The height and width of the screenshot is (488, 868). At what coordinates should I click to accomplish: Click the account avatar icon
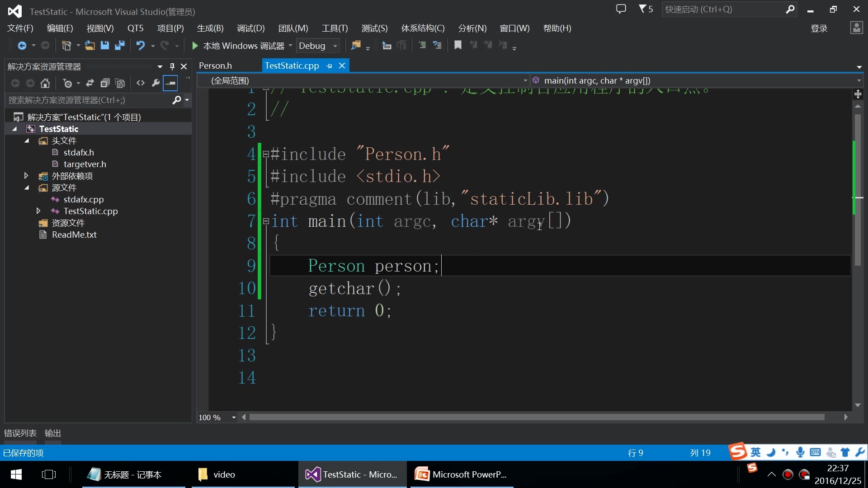[856, 28]
